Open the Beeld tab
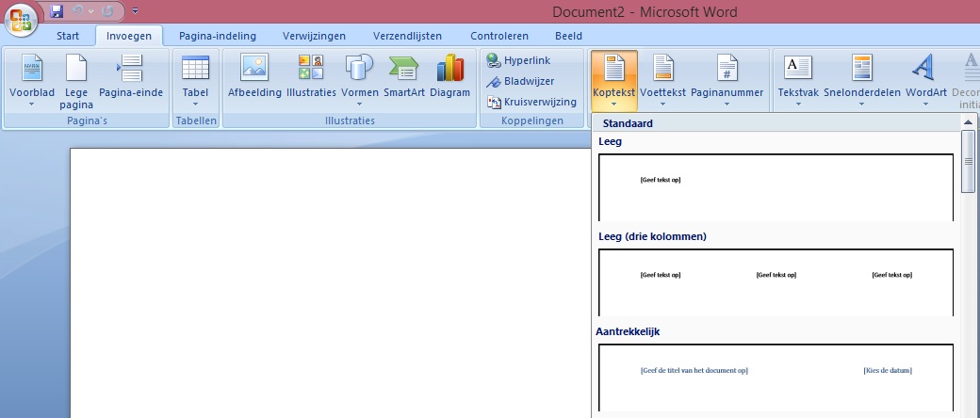Image resolution: width=980 pixels, height=418 pixels. click(x=569, y=36)
